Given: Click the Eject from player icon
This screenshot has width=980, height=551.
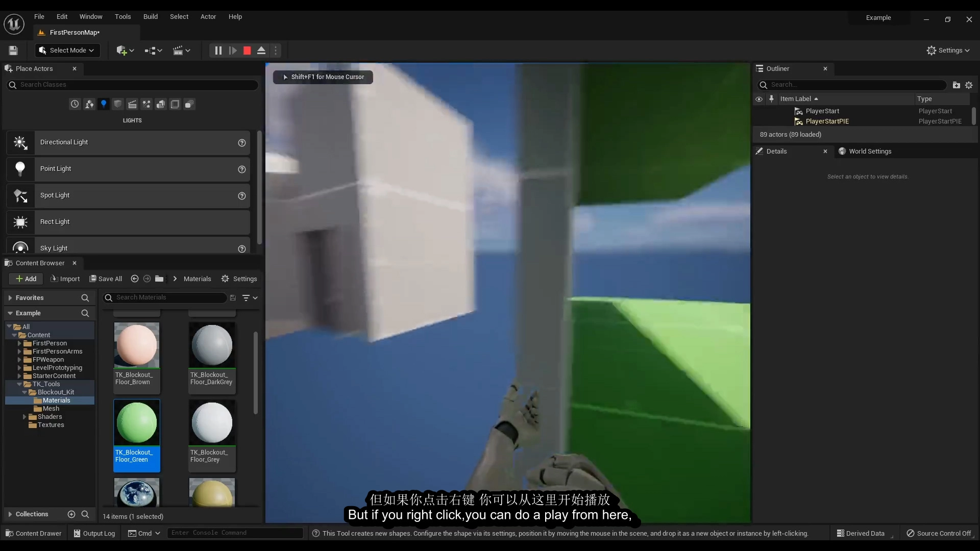Looking at the screenshot, I should pyautogui.click(x=261, y=51).
